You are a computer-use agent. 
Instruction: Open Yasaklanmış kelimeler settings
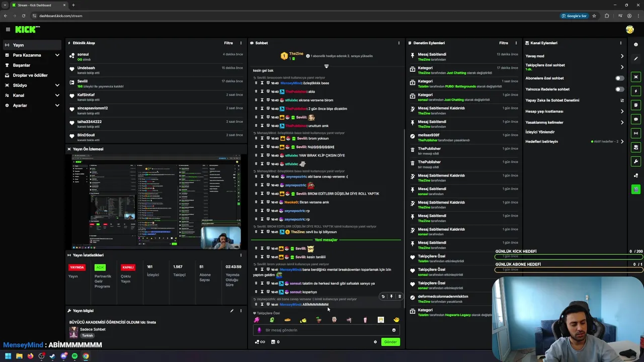[x=575, y=123]
